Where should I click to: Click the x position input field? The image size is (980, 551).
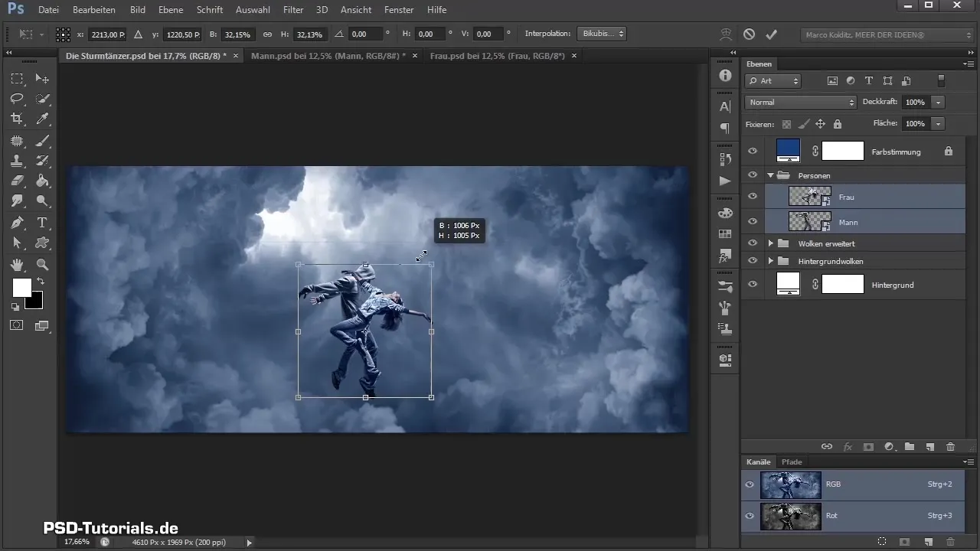coord(106,34)
